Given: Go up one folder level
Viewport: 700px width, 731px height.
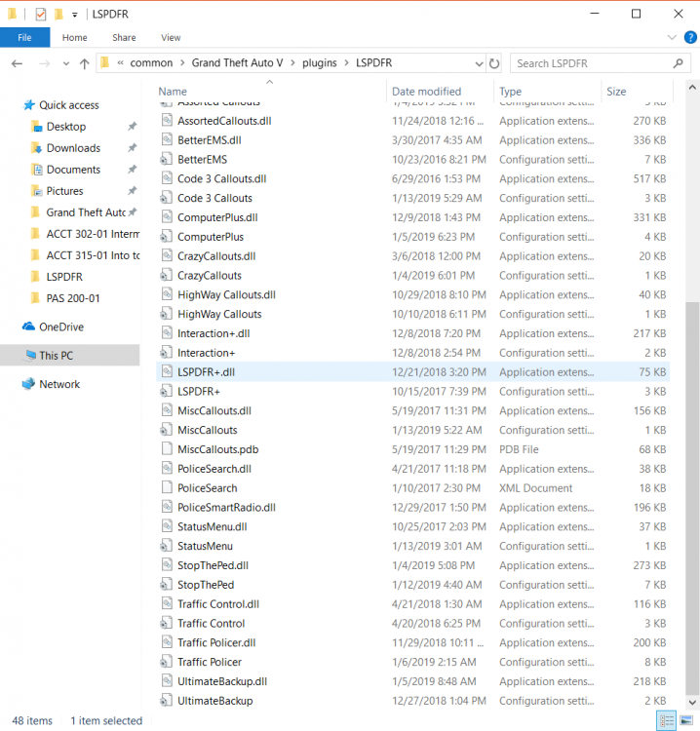Looking at the screenshot, I should tap(85, 63).
